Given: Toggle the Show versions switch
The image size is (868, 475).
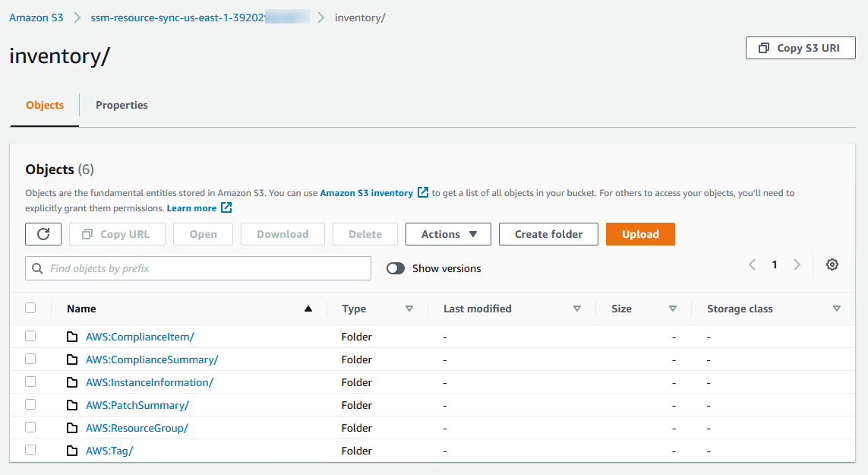Looking at the screenshot, I should pos(396,268).
